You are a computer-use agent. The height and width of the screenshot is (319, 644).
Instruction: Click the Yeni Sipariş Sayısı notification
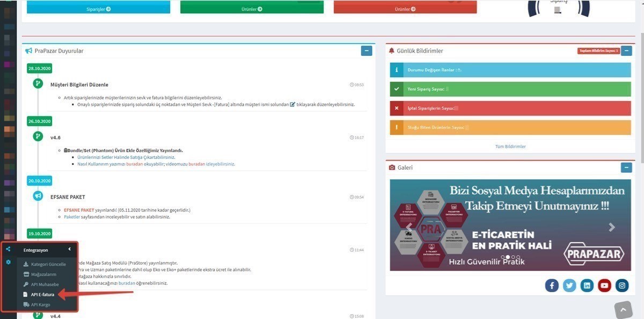(510, 89)
